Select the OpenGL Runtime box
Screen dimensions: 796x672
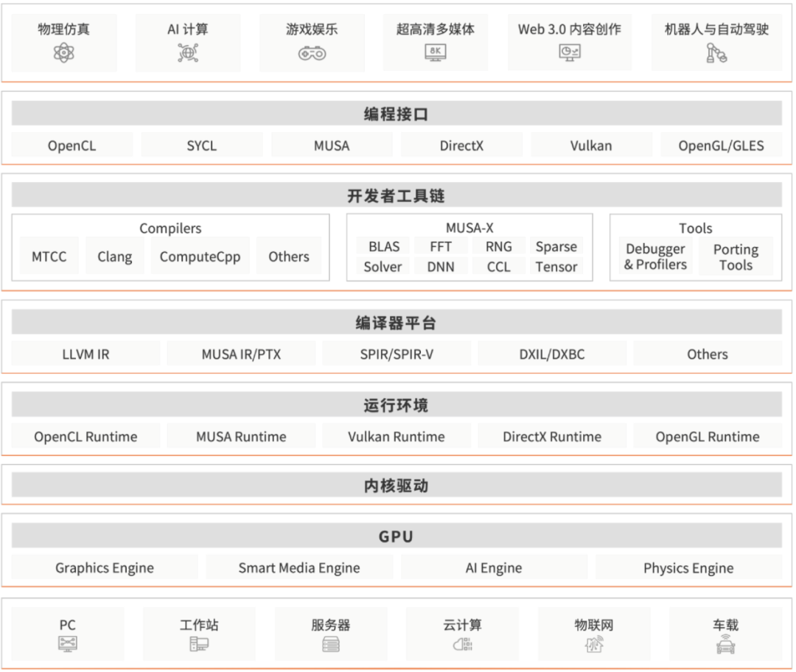[708, 436]
